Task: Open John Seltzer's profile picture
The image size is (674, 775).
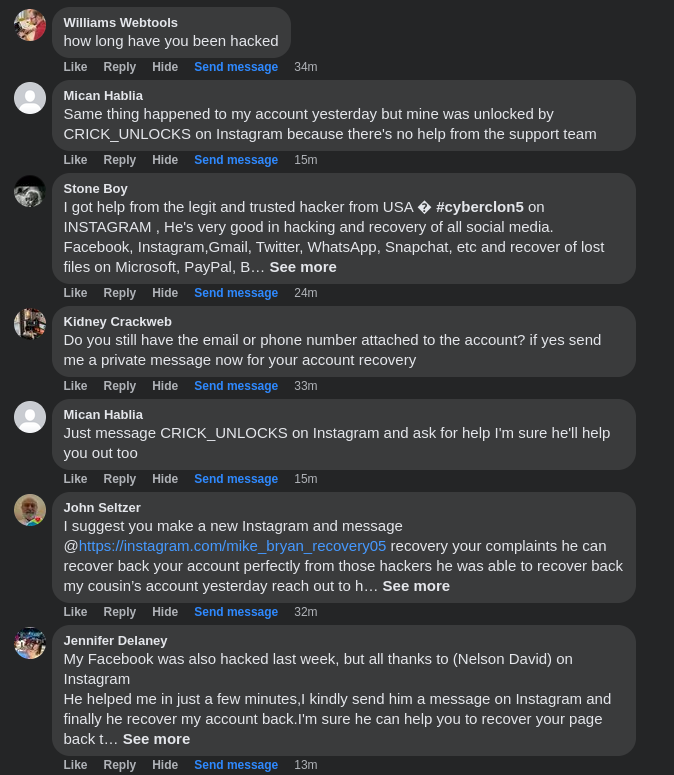Action: point(30,510)
